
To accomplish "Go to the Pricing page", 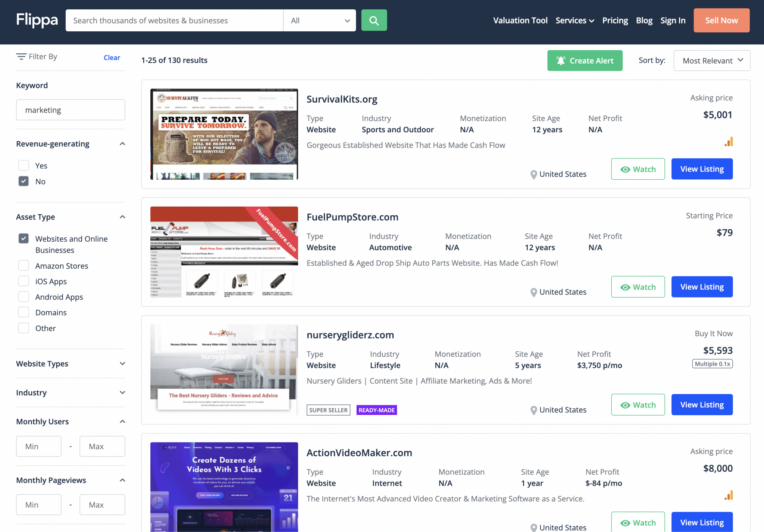I will [x=615, y=21].
